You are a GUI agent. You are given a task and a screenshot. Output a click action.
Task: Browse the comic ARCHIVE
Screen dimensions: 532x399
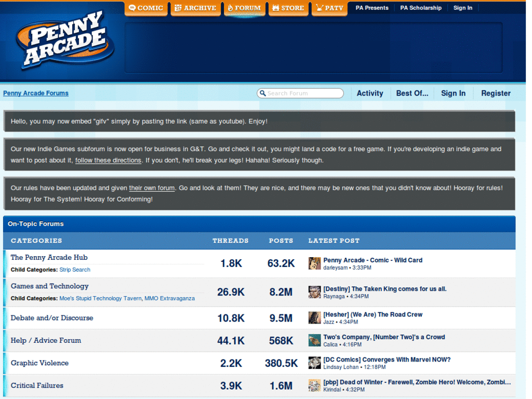pyautogui.click(x=195, y=8)
